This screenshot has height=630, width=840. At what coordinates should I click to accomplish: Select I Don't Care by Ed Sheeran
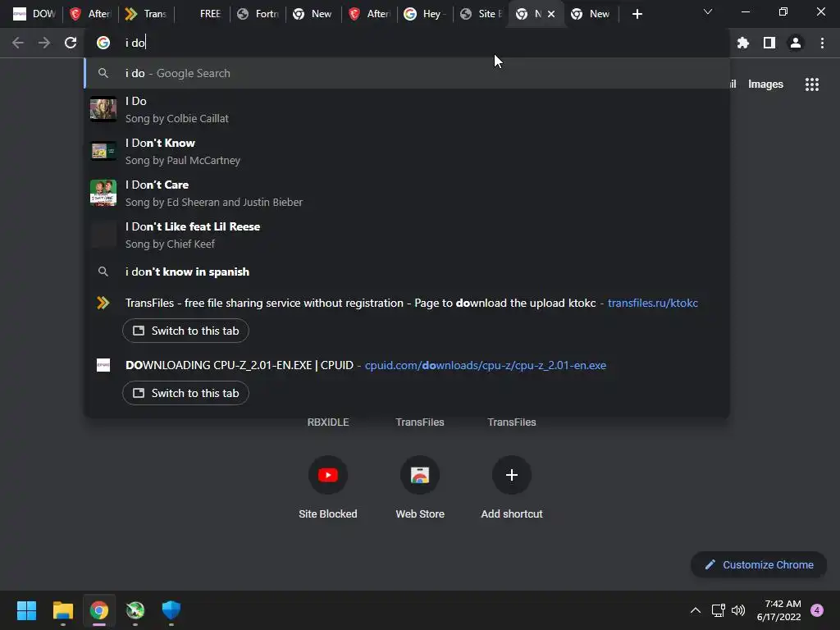tap(407, 193)
